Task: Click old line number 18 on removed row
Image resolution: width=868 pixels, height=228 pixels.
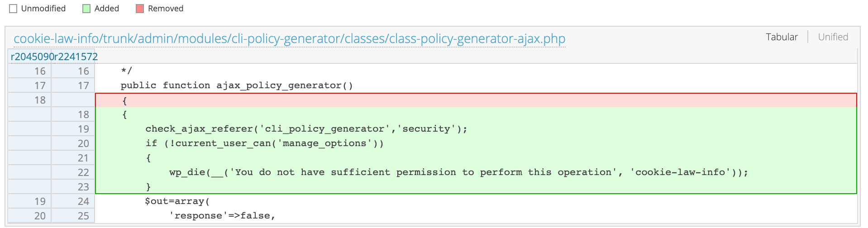Action: click(40, 100)
